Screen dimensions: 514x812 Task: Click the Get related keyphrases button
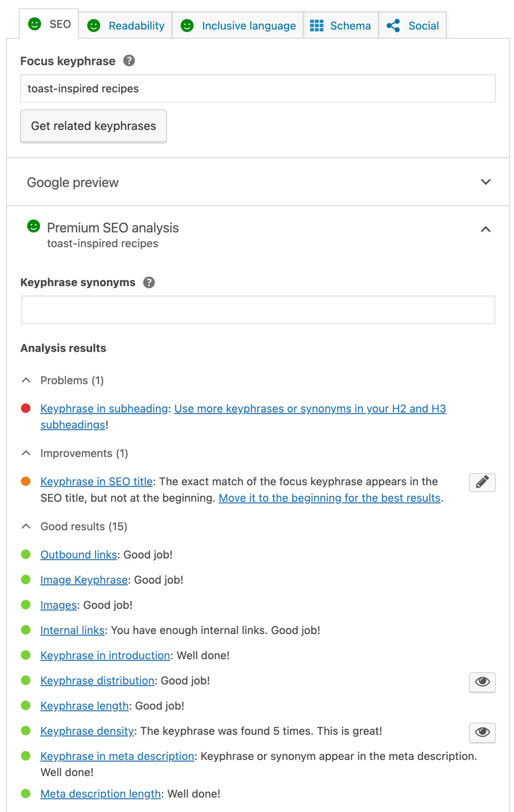pyautogui.click(x=94, y=126)
